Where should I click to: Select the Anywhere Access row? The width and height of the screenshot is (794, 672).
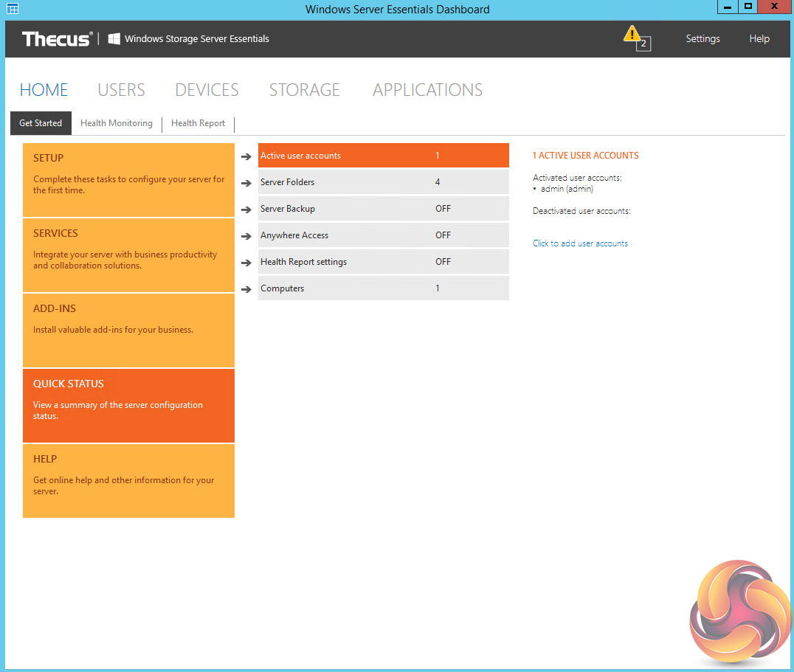383,235
